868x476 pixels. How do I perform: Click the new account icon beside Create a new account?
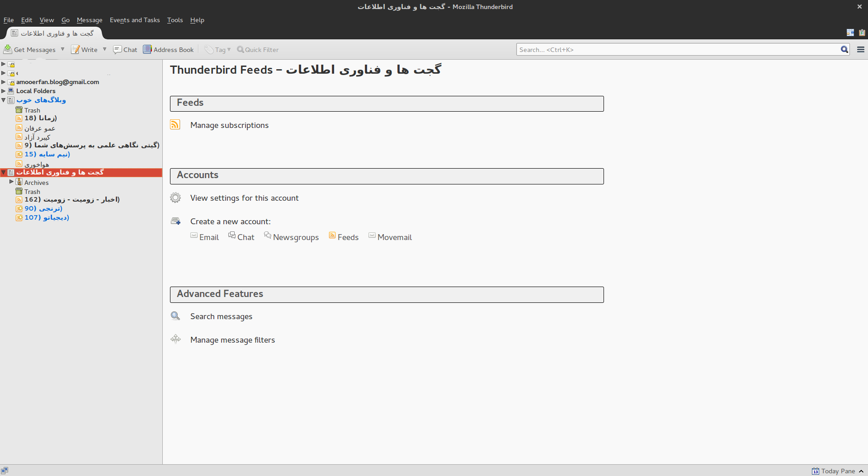(175, 221)
